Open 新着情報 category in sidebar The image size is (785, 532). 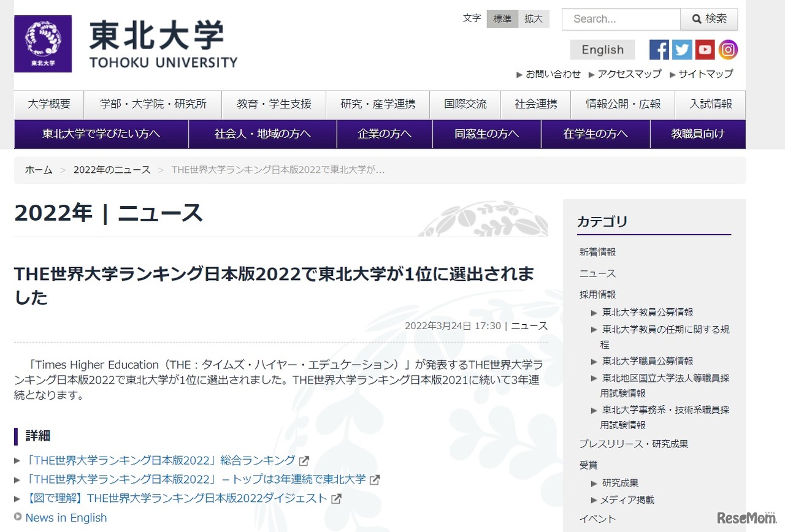597,252
